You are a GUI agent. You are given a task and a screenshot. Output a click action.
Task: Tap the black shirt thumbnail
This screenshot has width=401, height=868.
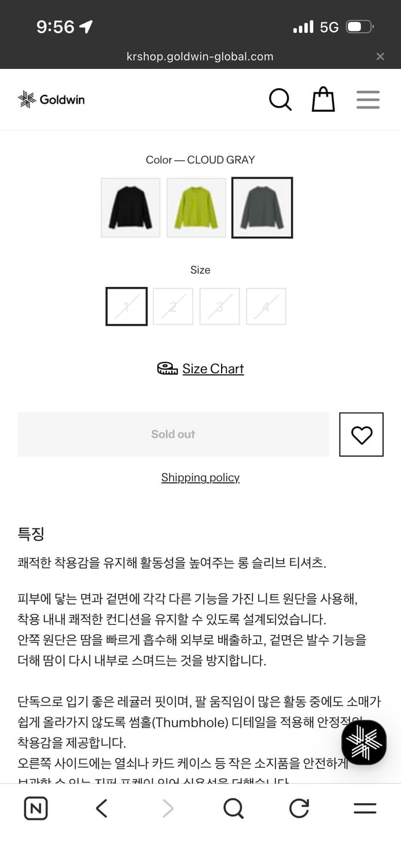click(130, 207)
